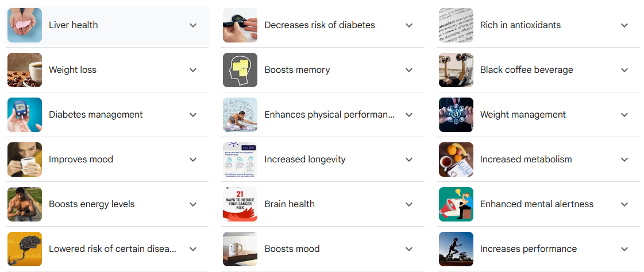This screenshot has width=644, height=272.
Task: Expand the Rich in antioxidants chevron
Action: coord(624,25)
